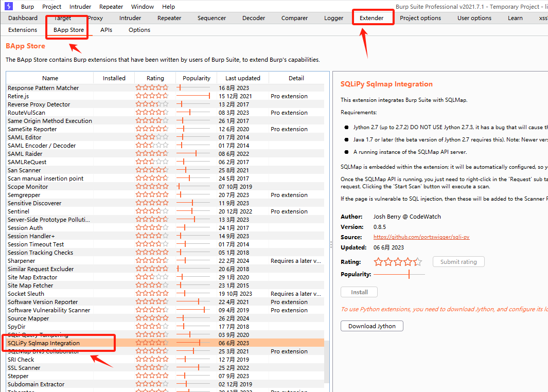Select SQLiPy Sqlmap Integration in the list
The width and height of the screenshot is (548, 392).
(165, 343)
